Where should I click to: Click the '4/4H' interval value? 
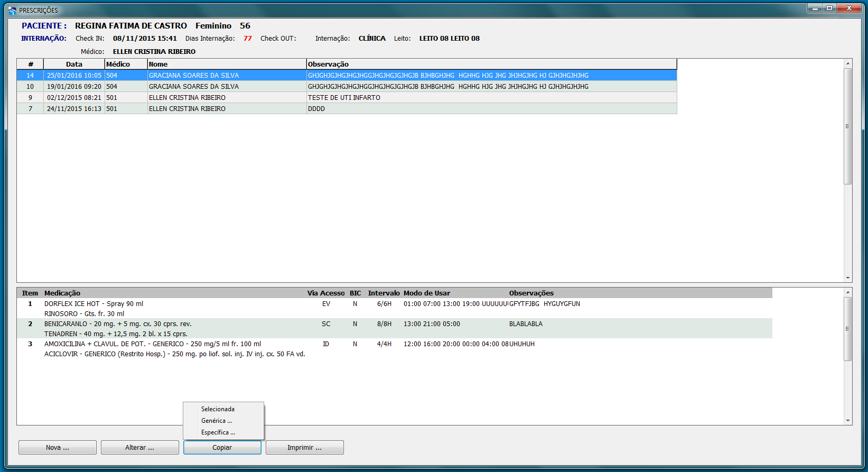click(x=384, y=344)
